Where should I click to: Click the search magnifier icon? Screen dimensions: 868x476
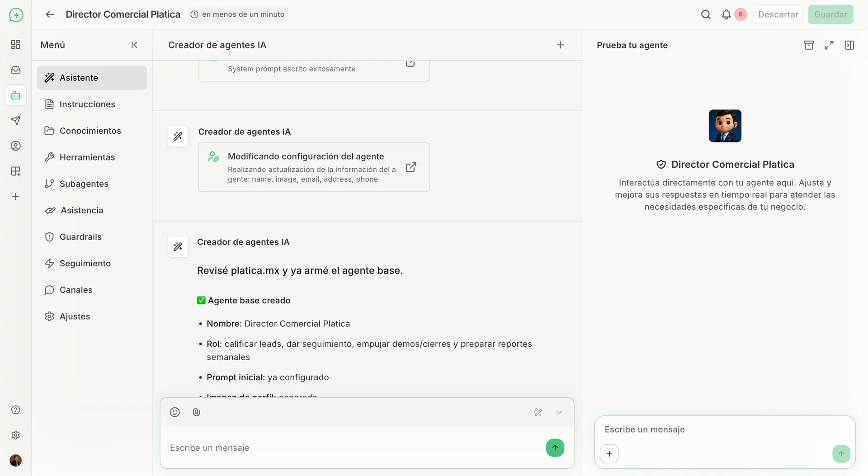(706, 14)
